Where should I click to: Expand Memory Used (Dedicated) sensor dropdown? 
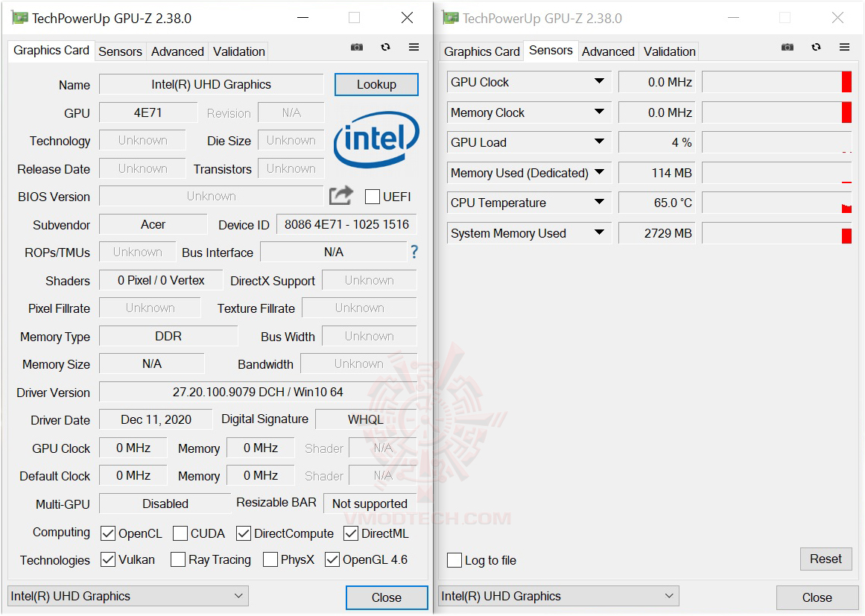(x=599, y=172)
